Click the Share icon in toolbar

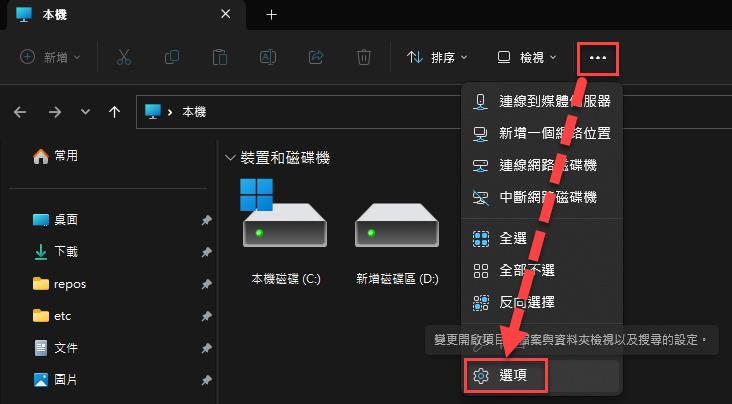(x=317, y=57)
